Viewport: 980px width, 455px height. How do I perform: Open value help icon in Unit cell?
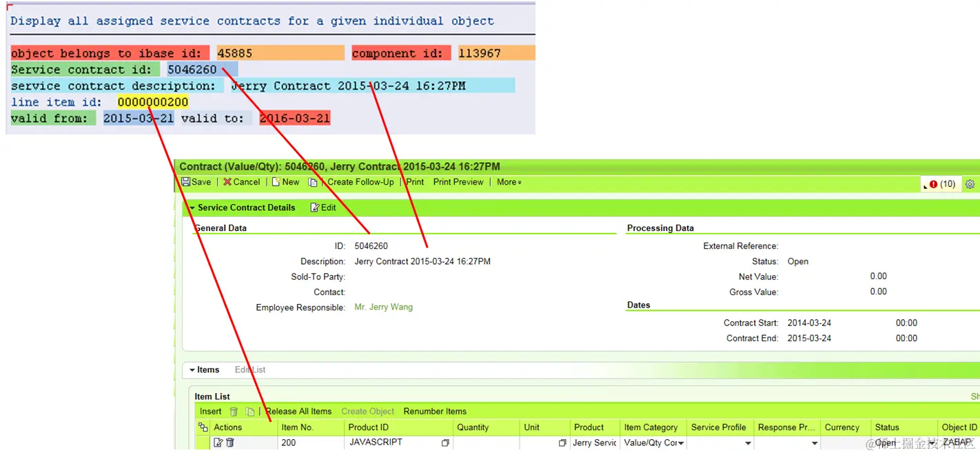pos(562,443)
